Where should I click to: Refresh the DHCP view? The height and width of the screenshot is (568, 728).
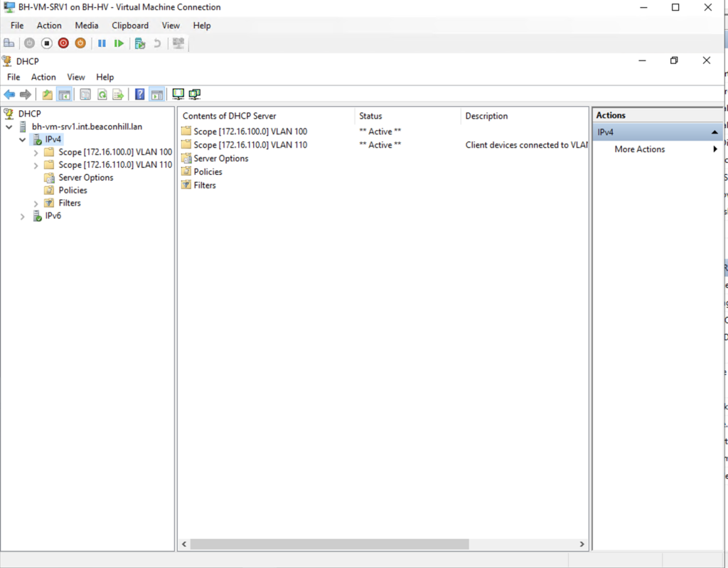tap(102, 95)
